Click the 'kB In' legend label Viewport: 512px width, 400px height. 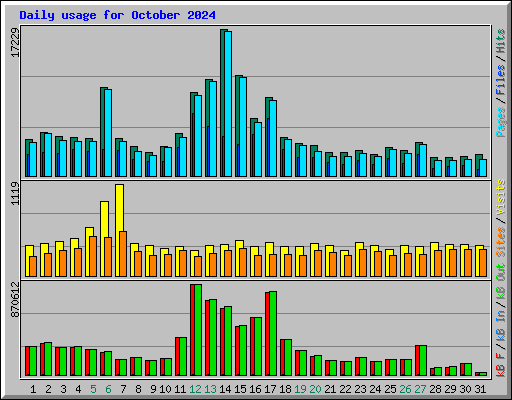click(501, 326)
